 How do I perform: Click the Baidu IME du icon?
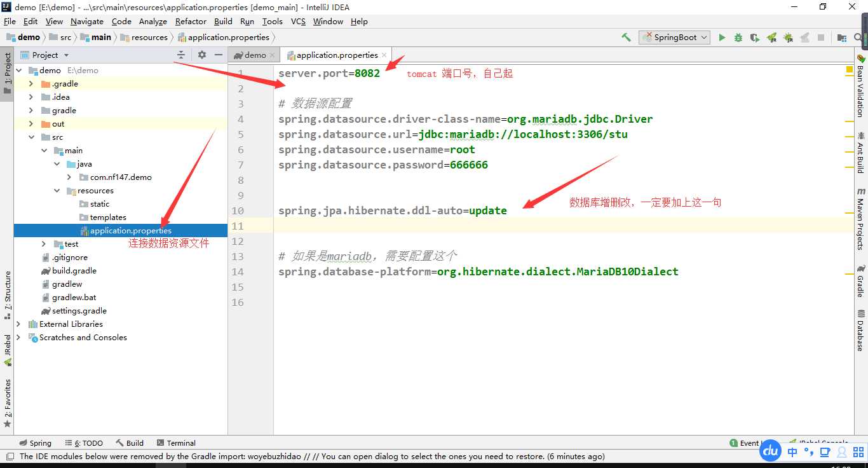pos(771,451)
